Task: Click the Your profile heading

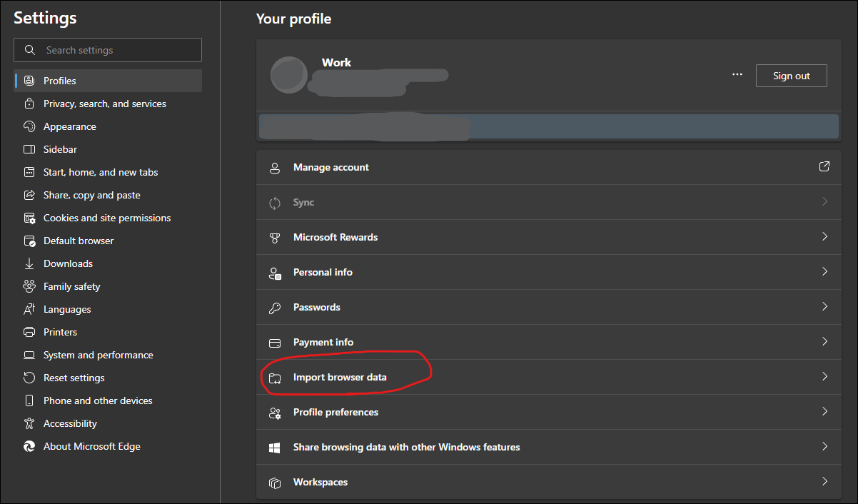Action: pos(293,19)
